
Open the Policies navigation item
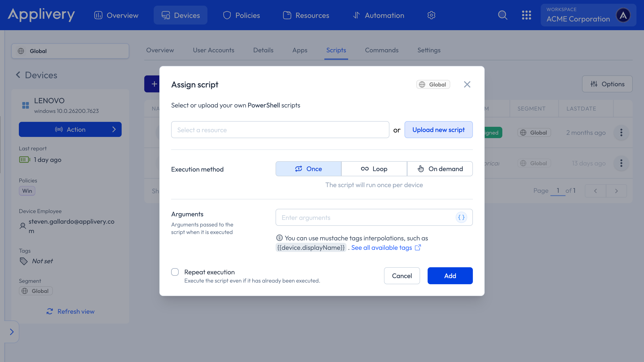tap(241, 15)
